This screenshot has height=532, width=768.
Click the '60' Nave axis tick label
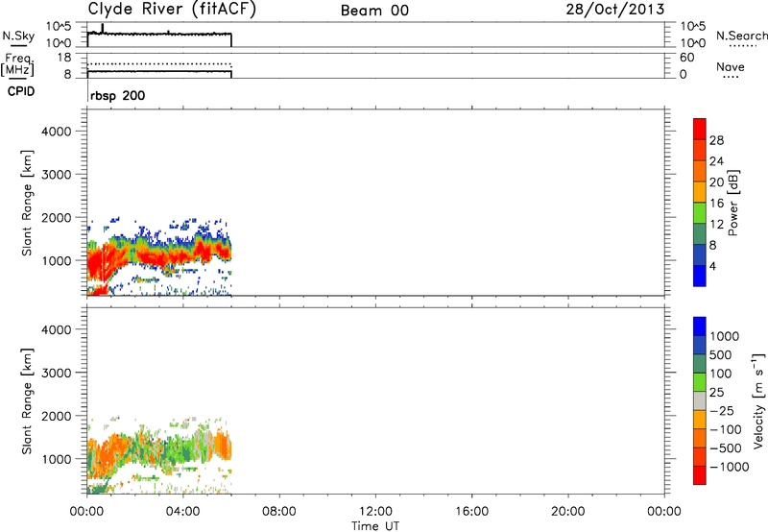click(687, 58)
